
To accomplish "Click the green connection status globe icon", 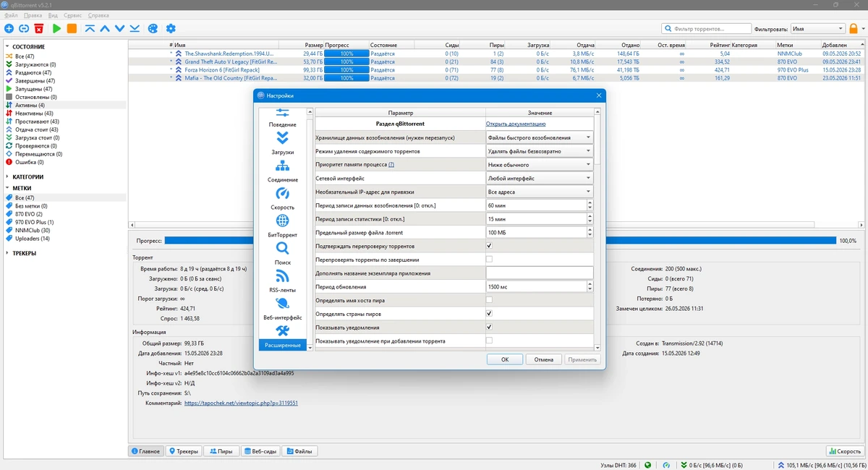I will click(x=647, y=465).
